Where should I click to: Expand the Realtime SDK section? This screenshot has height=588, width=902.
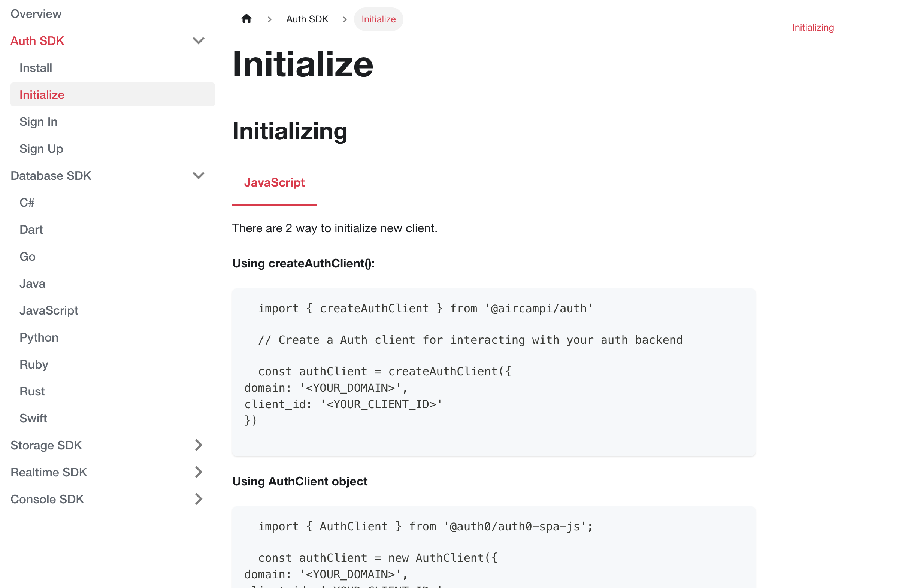click(198, 472)
